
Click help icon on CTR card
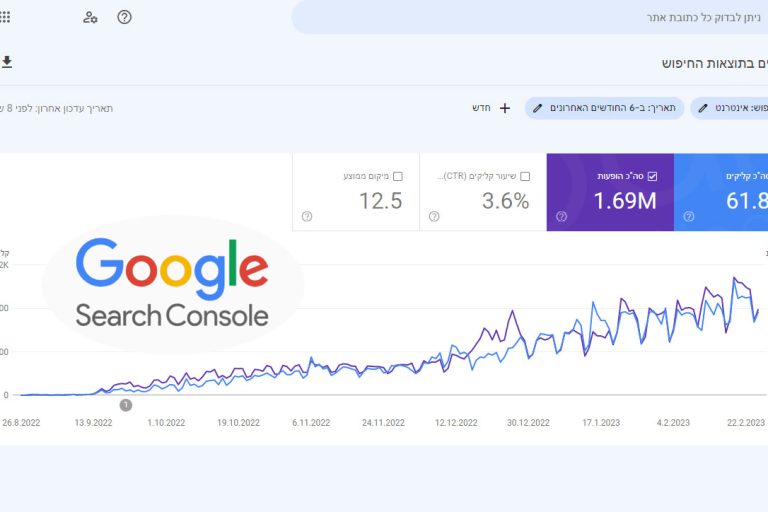pos(434,216)
